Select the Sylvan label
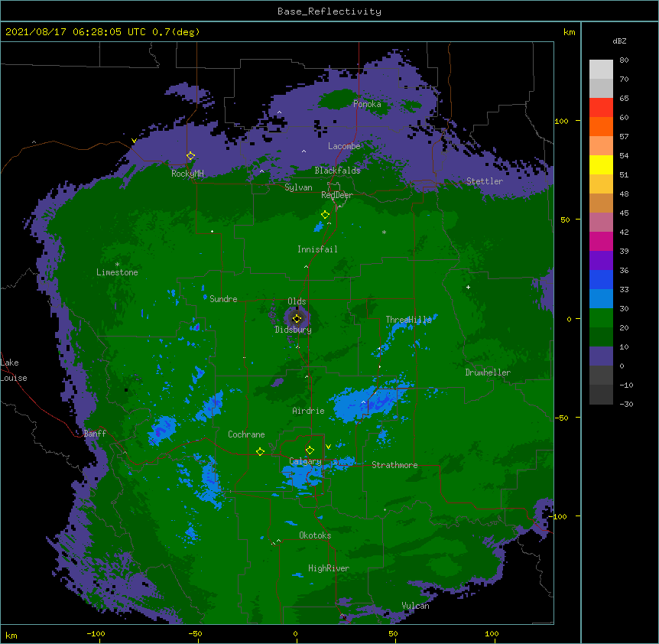659x644 pixels. click(x=298, y=187)
